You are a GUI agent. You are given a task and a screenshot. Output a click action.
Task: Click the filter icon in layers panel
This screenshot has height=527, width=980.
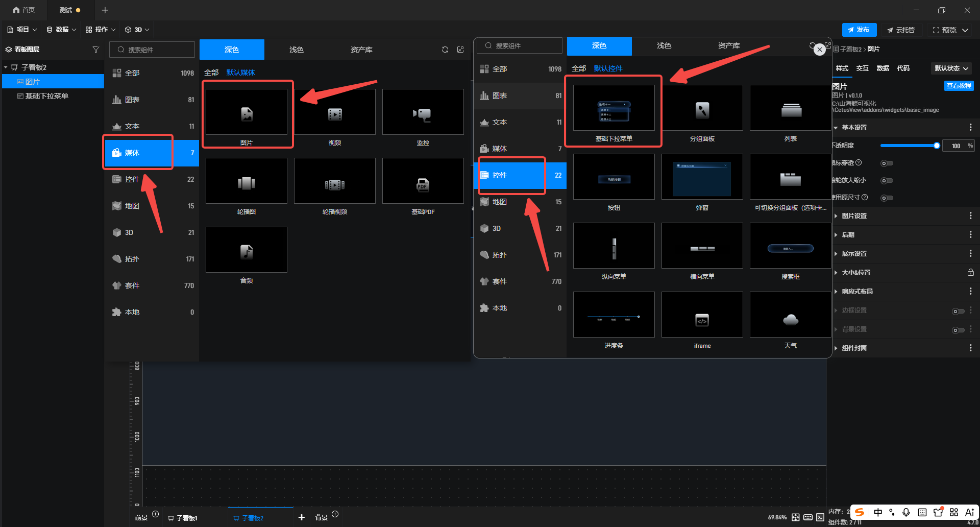[95, 50]
